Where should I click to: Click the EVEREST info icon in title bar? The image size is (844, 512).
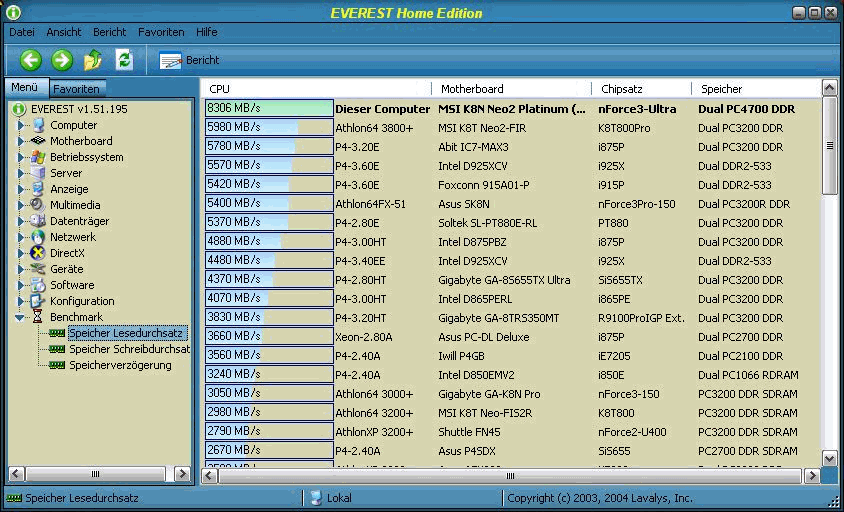pyautogui.click(x=13, y=12)
